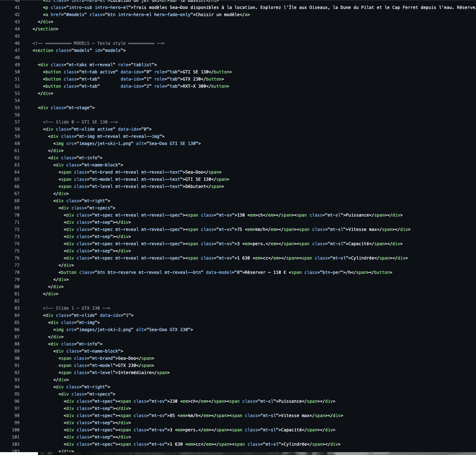Click "mt-info" class on line 62
This screenshot has width=476, height=455.
point(88,158)
